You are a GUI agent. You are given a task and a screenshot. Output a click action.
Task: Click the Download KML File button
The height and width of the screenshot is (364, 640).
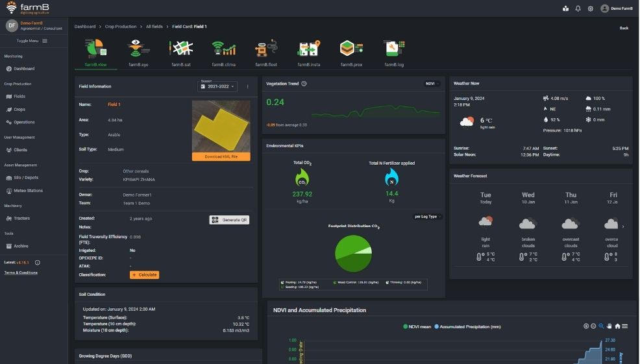pyautogui.click(x=221, y=157)
